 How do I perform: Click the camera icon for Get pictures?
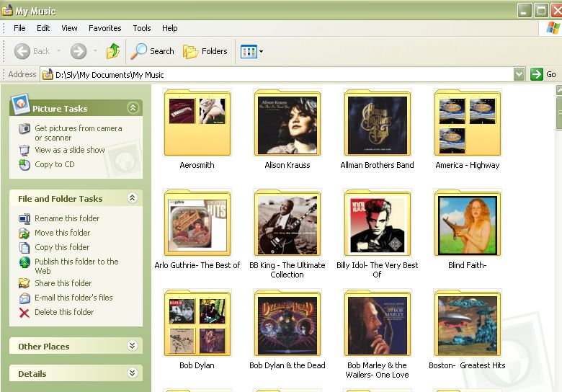click(x=24, y=128)
